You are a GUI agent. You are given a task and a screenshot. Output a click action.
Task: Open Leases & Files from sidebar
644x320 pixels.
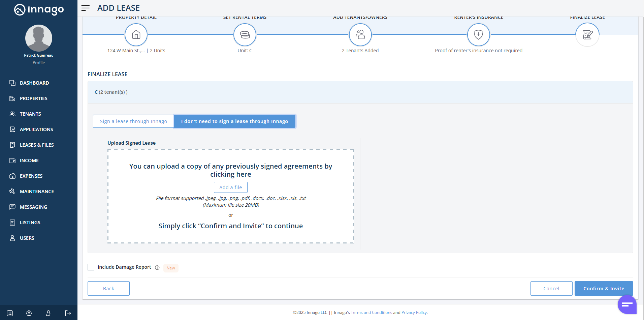(37, 145)
